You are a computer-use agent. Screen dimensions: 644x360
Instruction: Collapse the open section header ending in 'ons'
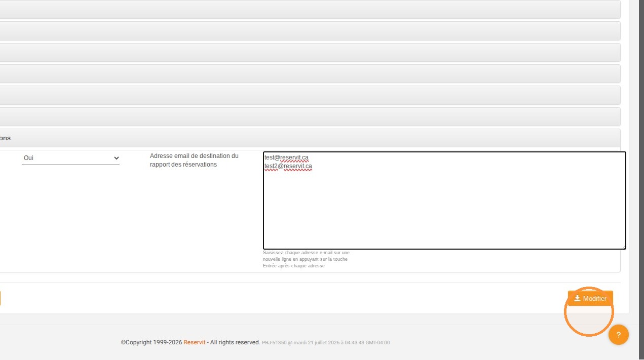[x=310, y=138]
